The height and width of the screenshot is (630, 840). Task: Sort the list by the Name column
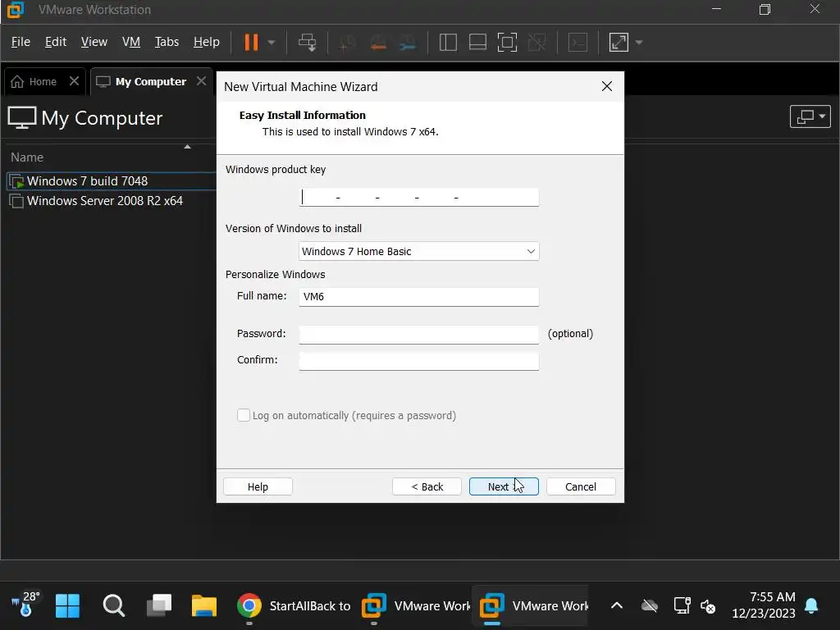[x=27, y=157]
